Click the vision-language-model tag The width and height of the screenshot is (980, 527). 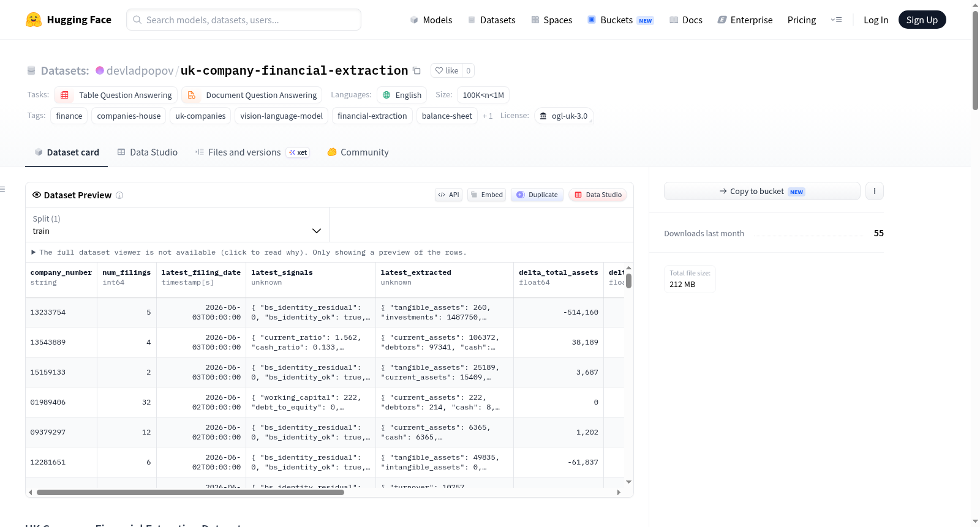[x=282, y=116]
